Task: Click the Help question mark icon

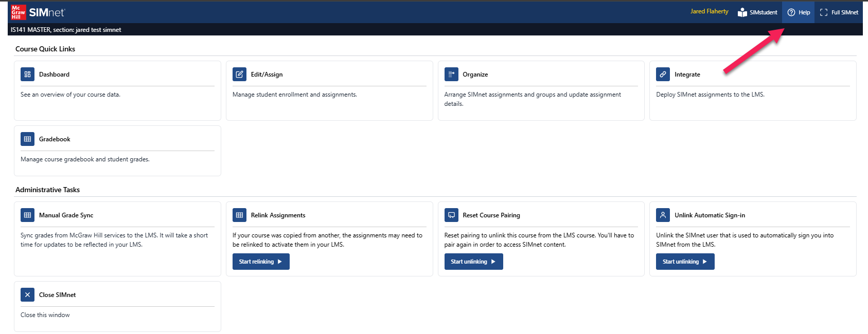Action: coord(791,12)
